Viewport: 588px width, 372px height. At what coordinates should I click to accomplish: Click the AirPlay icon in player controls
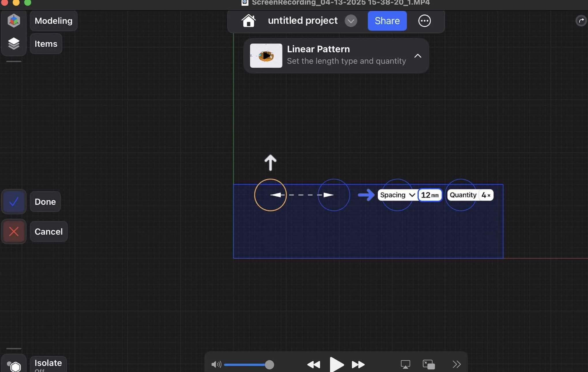[405, 364]
